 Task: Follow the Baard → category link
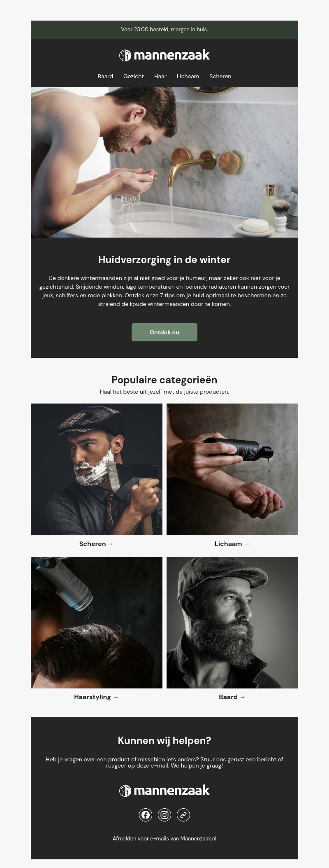point(232,697)
